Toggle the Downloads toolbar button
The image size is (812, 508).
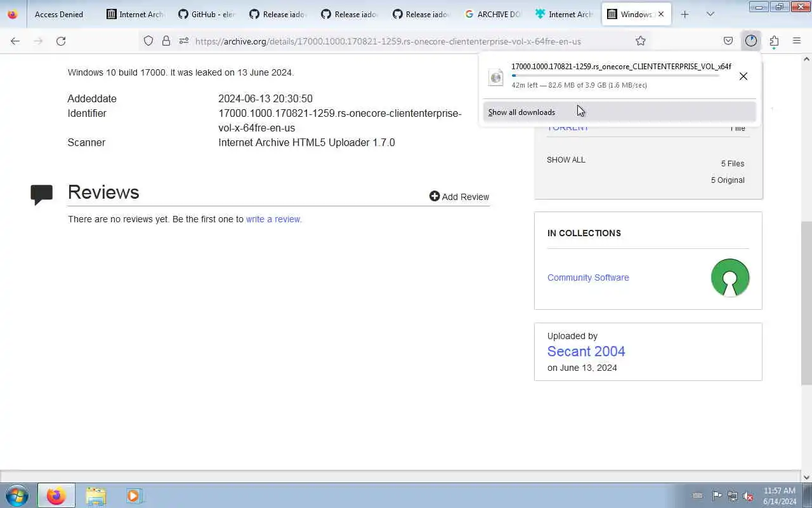(x=751, y=41)
